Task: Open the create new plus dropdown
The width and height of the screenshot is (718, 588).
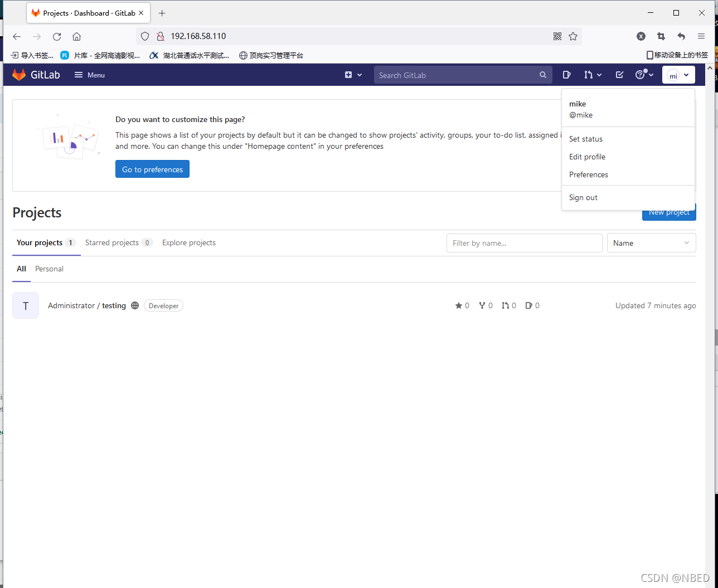Action: tap(353, 75)
